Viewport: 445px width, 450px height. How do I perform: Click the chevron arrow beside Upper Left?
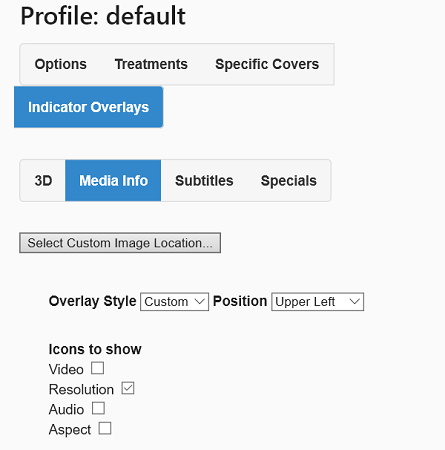click(354, 302)
